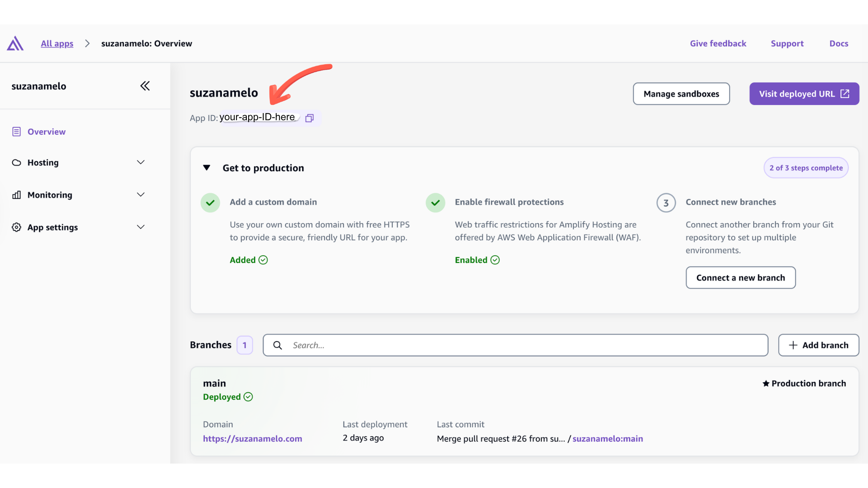Click the Deployed status text
This screenshot has height=488, width=868.
[222, 397]
